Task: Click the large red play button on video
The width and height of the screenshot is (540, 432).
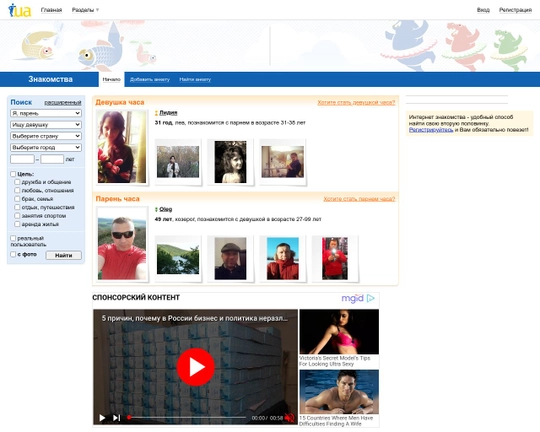Action: (196, 367)
